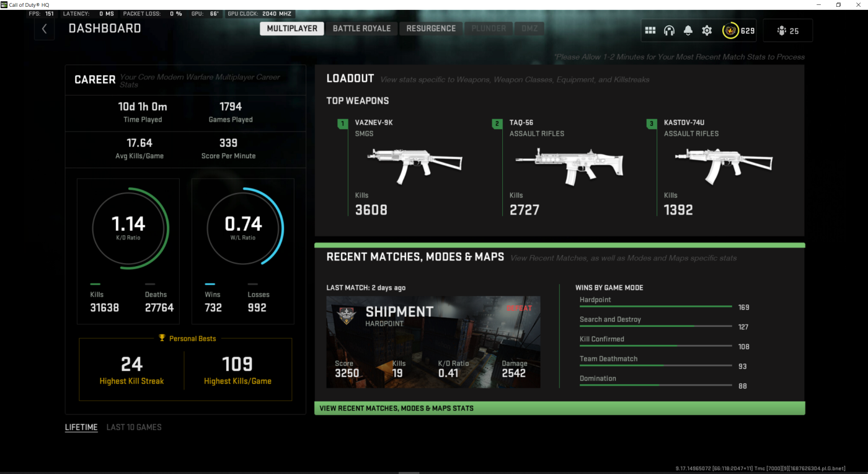Click the Highest Kills/Game value 109
This screenshot has width=868, height=474.
click(237, 364)
